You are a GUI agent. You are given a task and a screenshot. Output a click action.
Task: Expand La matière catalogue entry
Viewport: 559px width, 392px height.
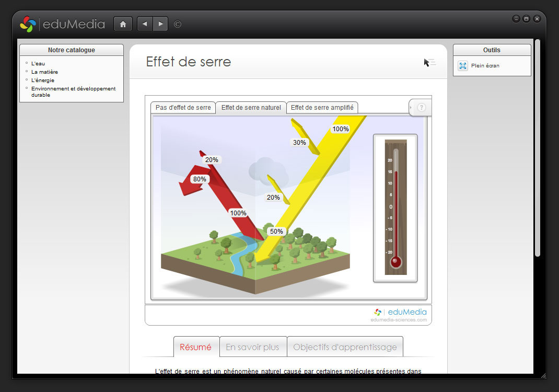pos(44,72)
